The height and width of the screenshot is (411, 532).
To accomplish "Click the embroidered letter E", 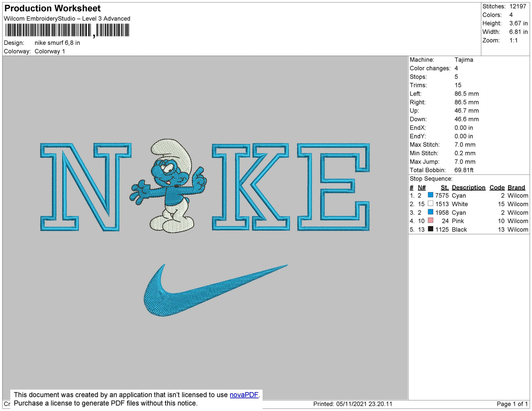I will [334, 187].
